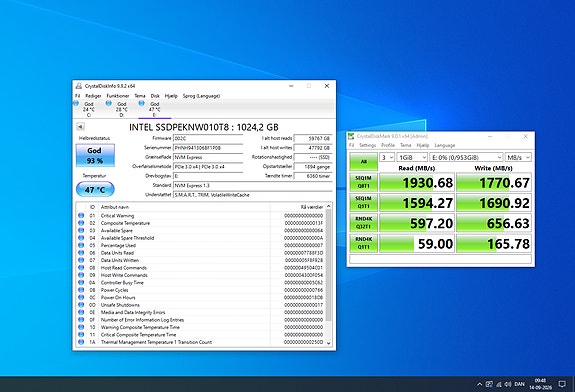
Task: Click the SEQ1M Q8T1 test button
Action: [x=363, y=182]
